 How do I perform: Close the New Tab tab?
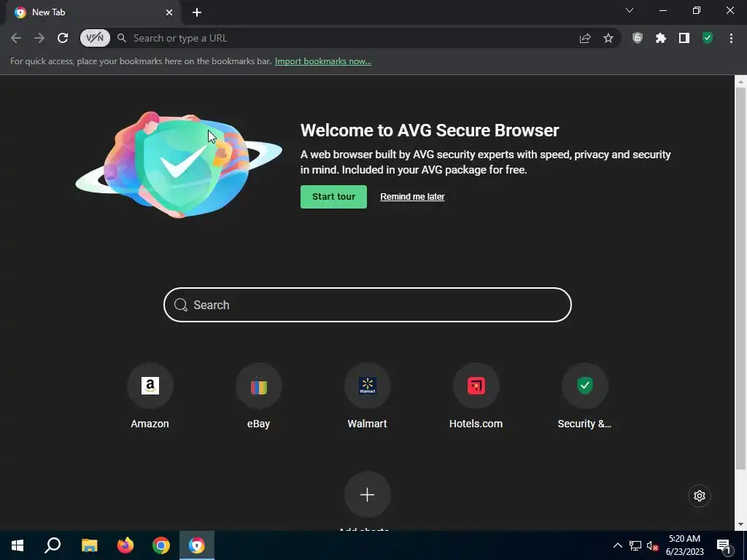tap(169, 12)
